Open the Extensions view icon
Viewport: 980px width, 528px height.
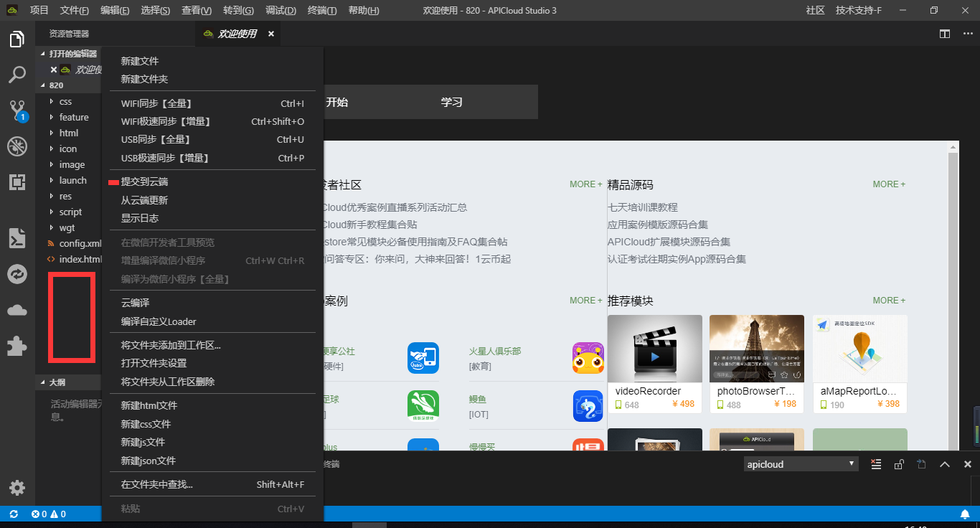(17, 182)
